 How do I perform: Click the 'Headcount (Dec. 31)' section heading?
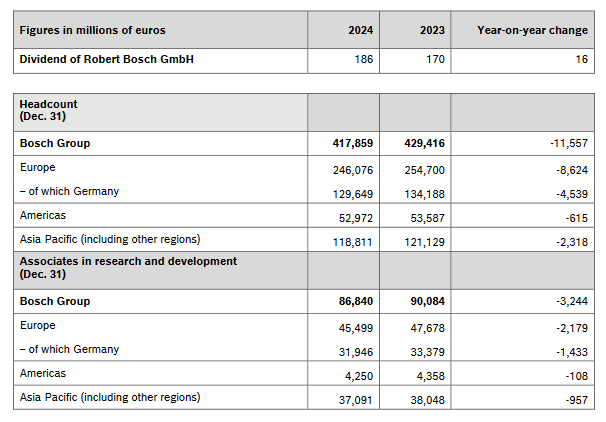(x=48, y=110)
